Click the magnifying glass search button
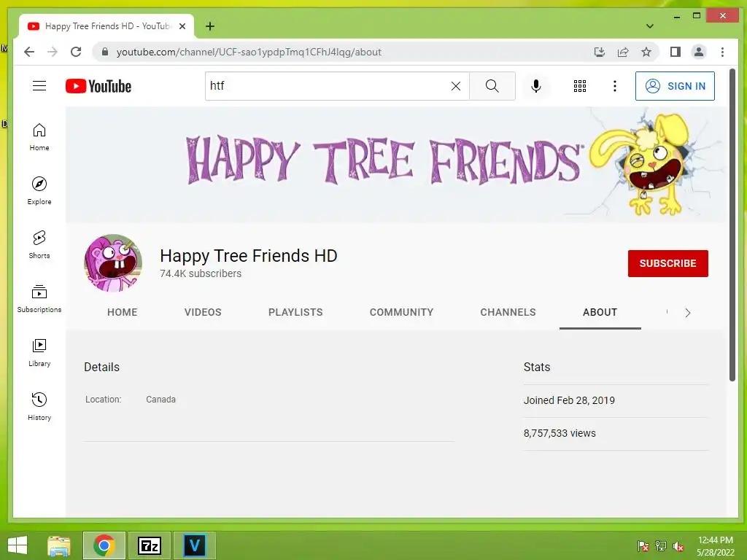747x560 pixels. [x=492, y=86]
